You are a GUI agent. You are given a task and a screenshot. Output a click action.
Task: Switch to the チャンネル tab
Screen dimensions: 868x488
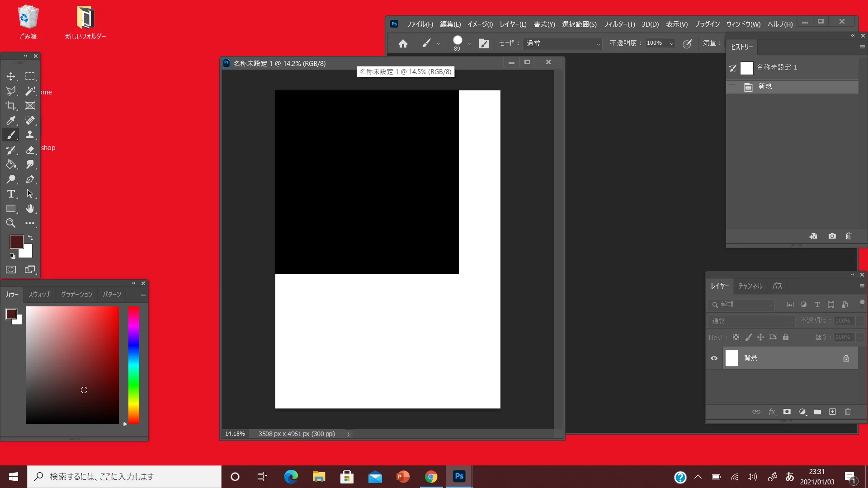(x=750, y=286)
